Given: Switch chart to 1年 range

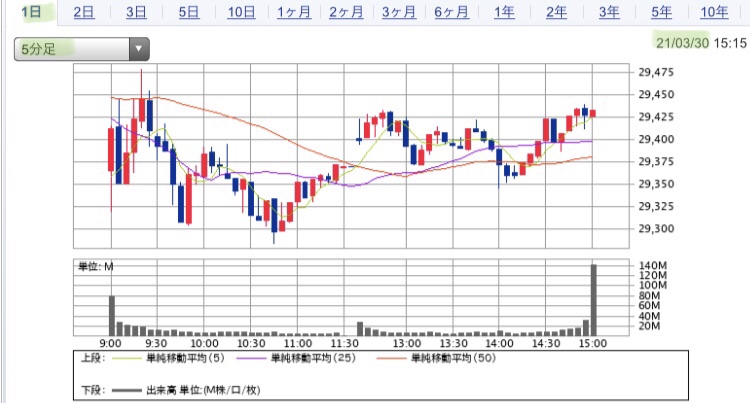Looking at the screenshot, I should (504, 12).
